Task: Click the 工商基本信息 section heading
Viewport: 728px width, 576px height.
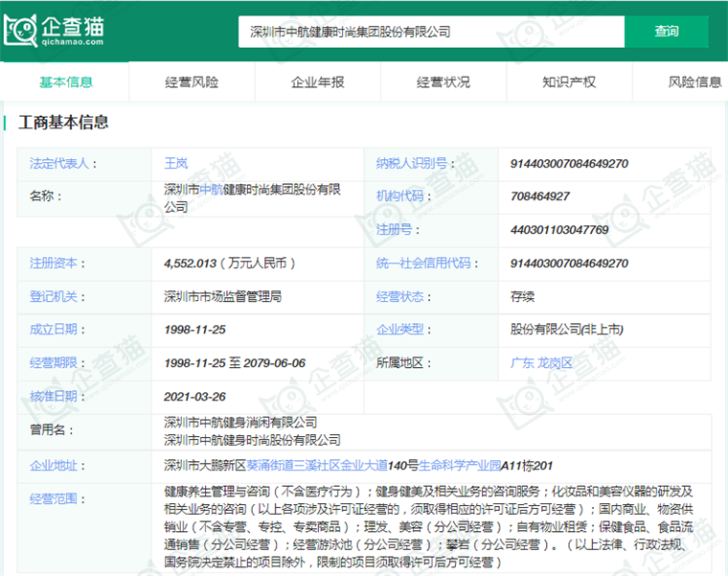Action: [63, 122]
